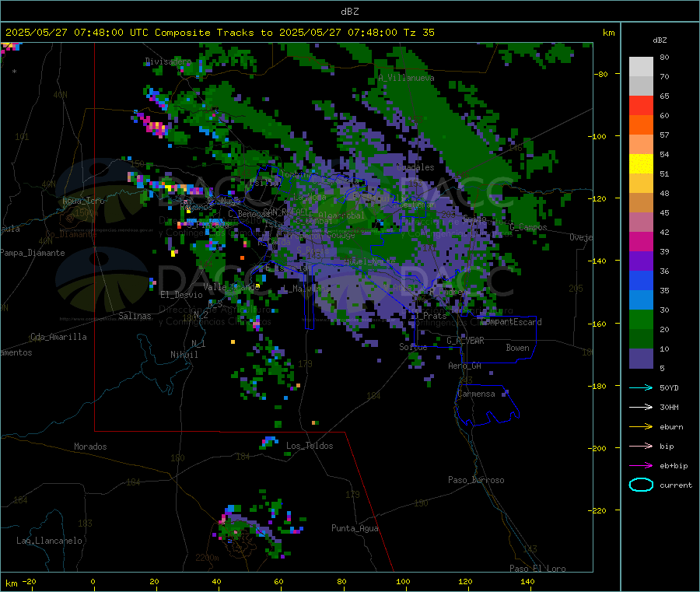The width and height of the screenshot is (700, 592).
Task: Click the G_ALVEAR map label
Action: coord(465,341)
